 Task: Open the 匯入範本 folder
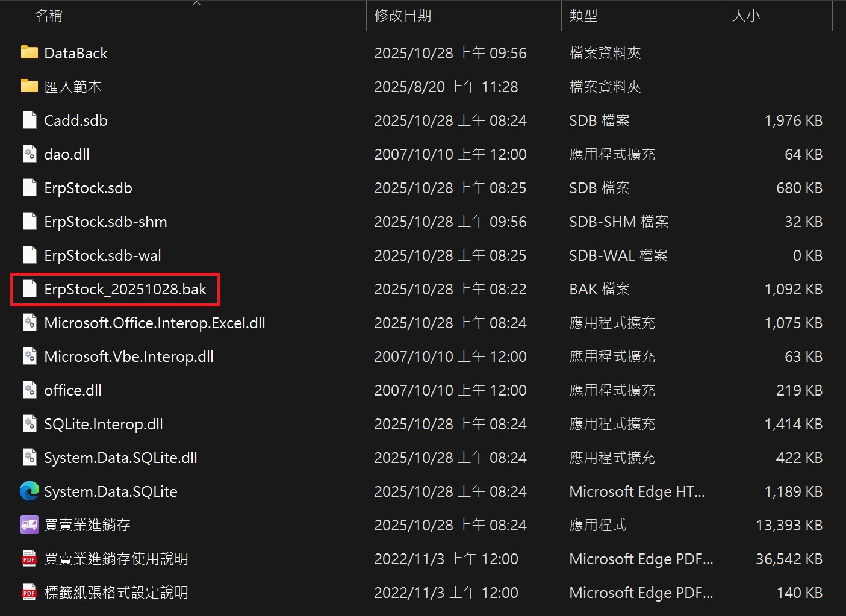coord(72,86)
